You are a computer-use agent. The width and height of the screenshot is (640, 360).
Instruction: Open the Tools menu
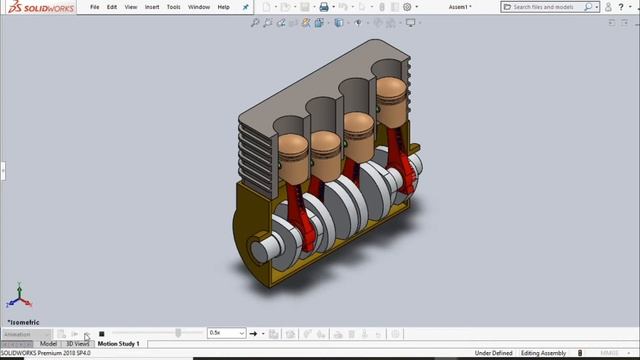click(173, 7)
